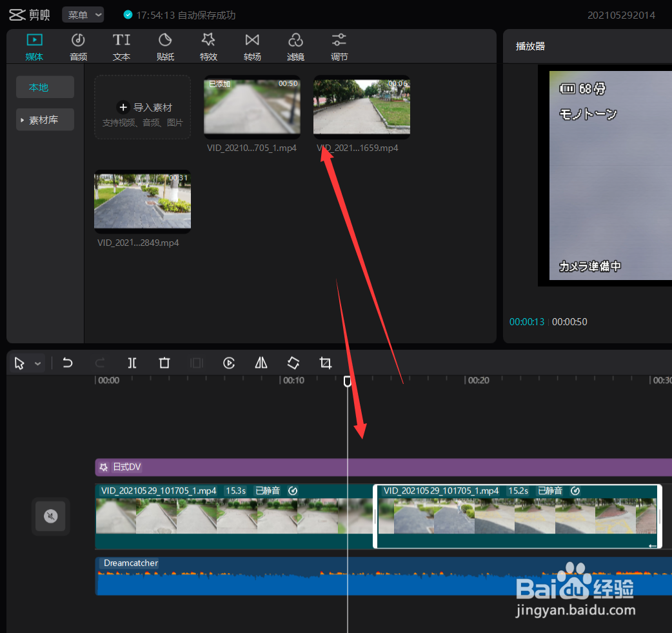672x633 pixels.
Task: Click the crop icon
Action: pos(326,363)
